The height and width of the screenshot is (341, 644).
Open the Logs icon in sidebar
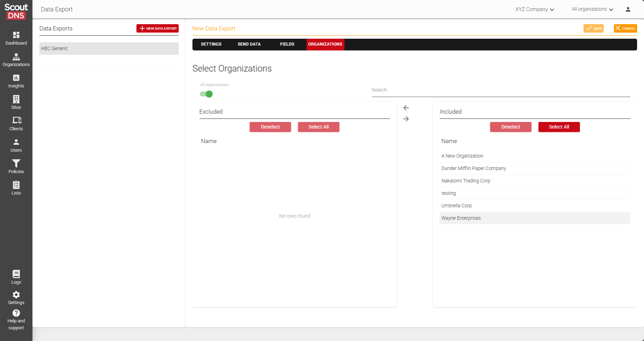pos(16,274)
